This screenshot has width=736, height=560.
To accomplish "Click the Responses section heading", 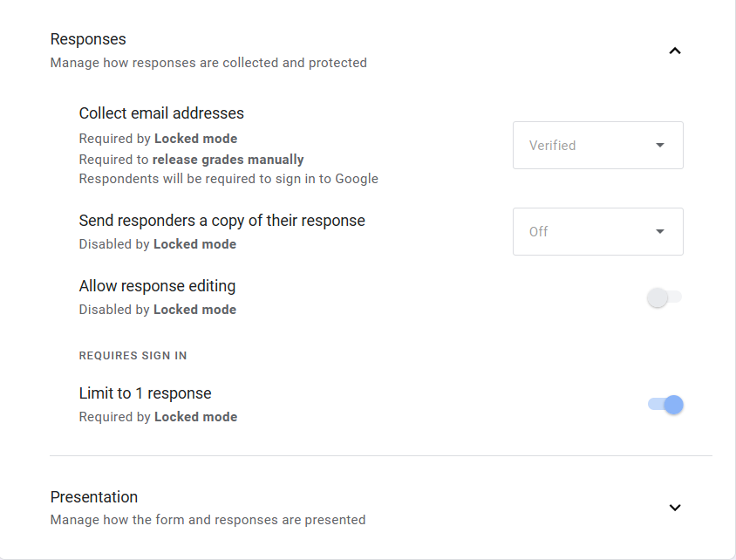I will (88, 39).
